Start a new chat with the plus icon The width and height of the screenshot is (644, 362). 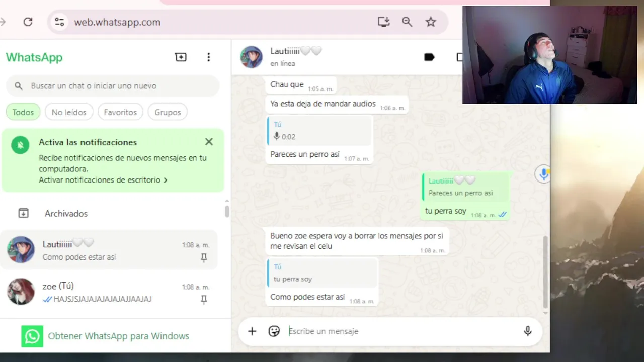click(x=181, y=57)
